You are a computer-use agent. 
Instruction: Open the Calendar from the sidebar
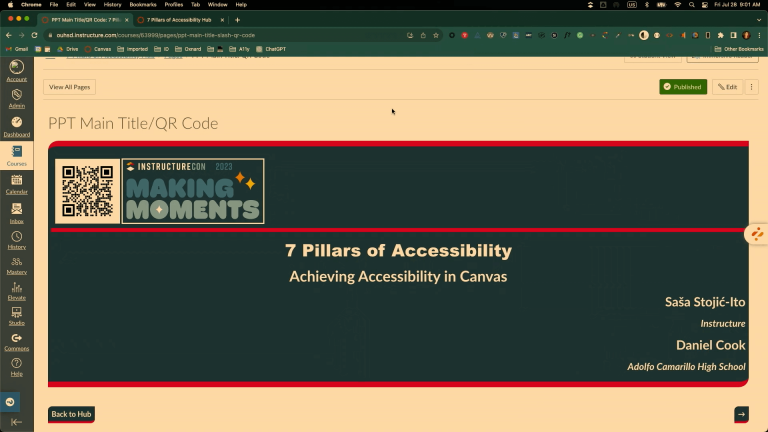click(x=17, y=185)
